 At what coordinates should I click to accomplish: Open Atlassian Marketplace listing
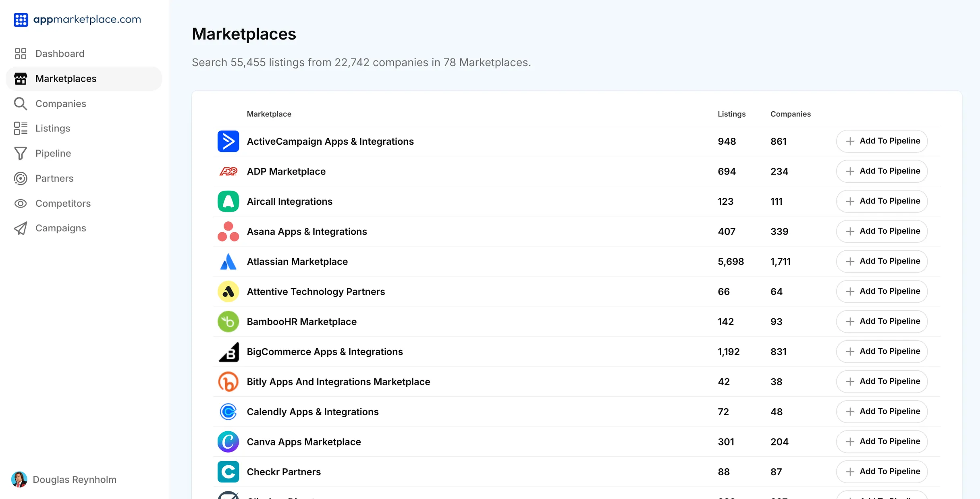[297, 262]
